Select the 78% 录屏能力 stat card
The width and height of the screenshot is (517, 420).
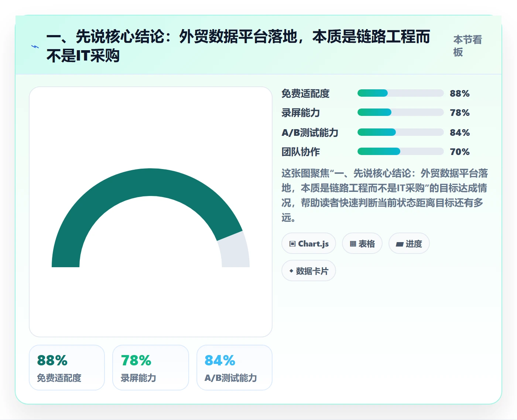click(151, 368)
